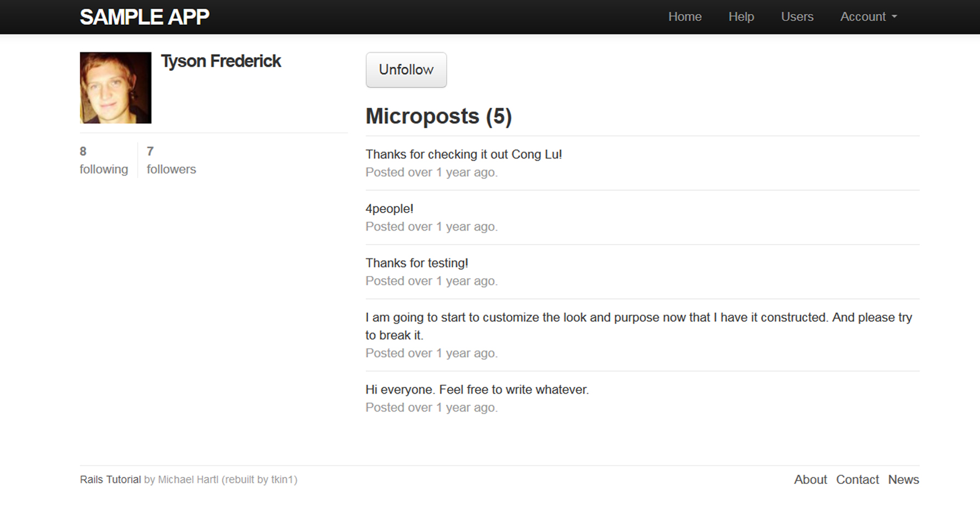Screen dimensions: 980x530
Task: Select the post about customizing the look
Action: 639,326
